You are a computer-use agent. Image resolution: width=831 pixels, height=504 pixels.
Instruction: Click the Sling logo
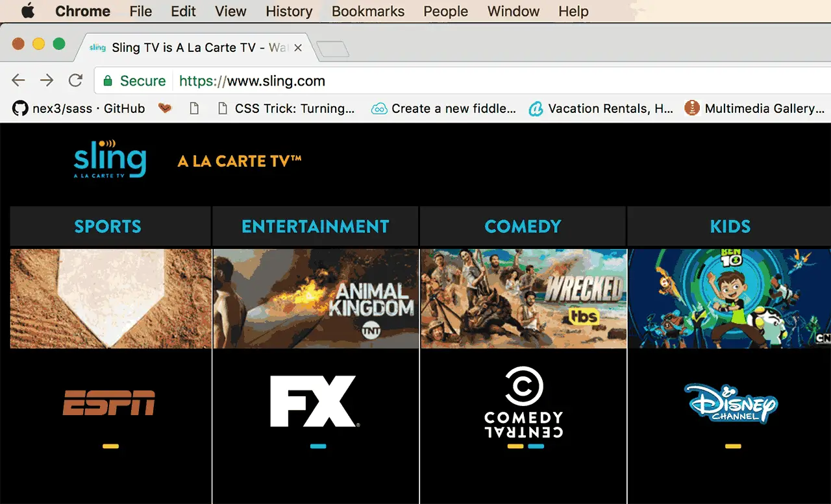(110, 158)
